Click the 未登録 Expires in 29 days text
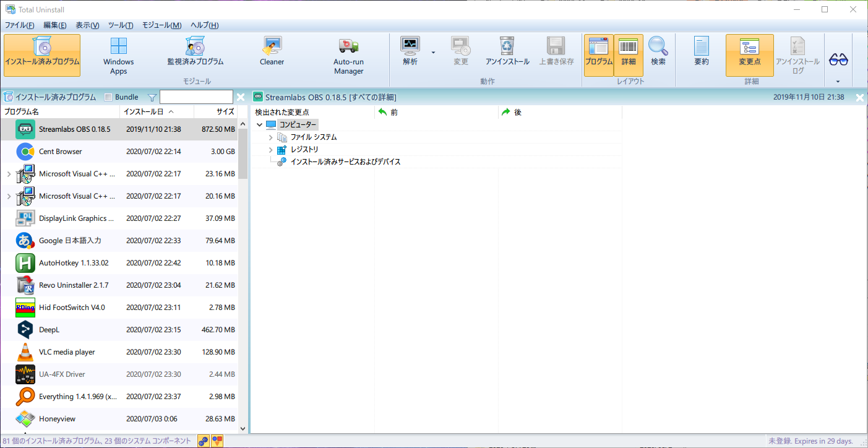This screenshot has height=448, width=868. pos(810,441)
